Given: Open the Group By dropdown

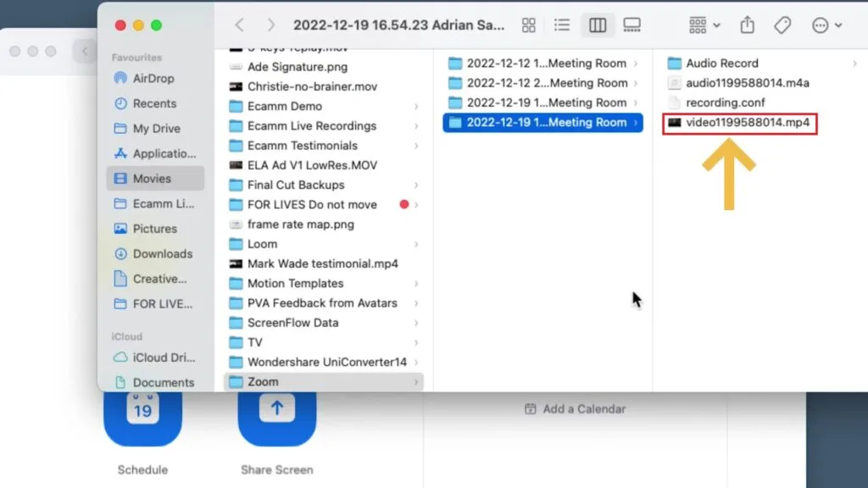Looking at the screenshot, I should coord(704,25).
